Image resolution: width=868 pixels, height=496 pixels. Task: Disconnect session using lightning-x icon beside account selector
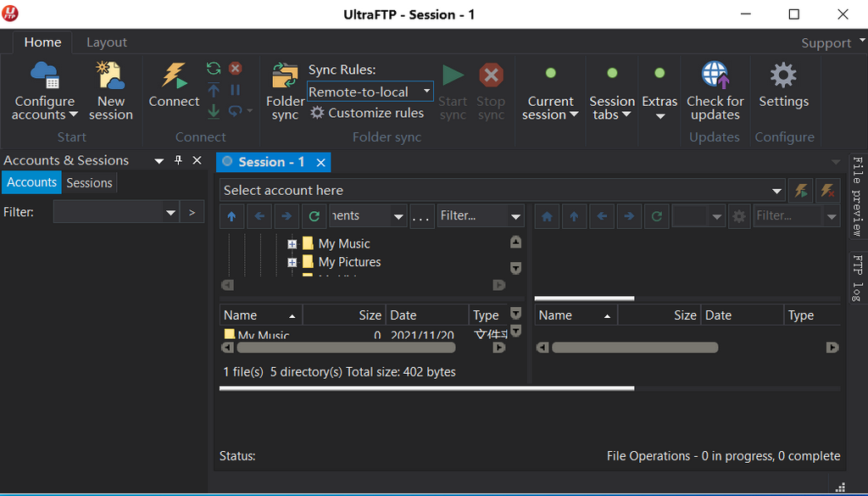click(827, 191)
